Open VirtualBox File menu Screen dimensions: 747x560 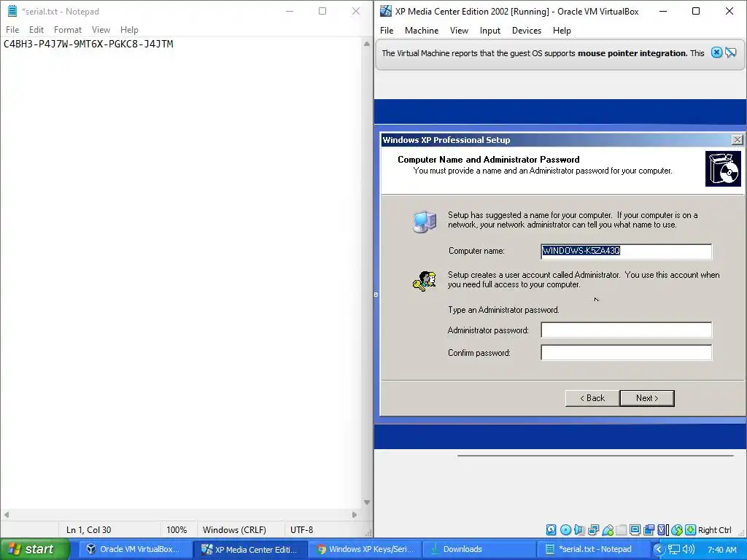click(387, 31)
